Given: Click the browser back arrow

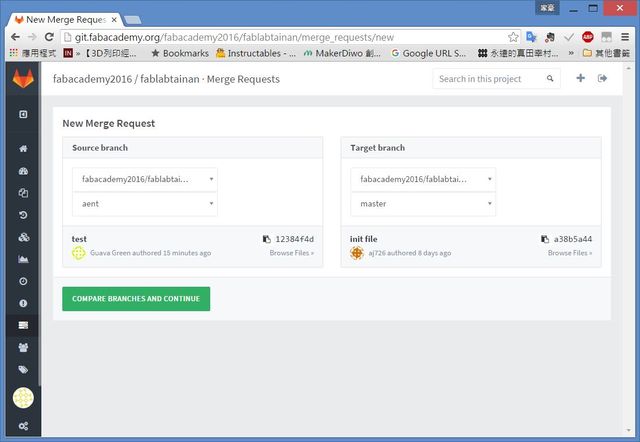Looking at the screenshot, I should [16, 37].
